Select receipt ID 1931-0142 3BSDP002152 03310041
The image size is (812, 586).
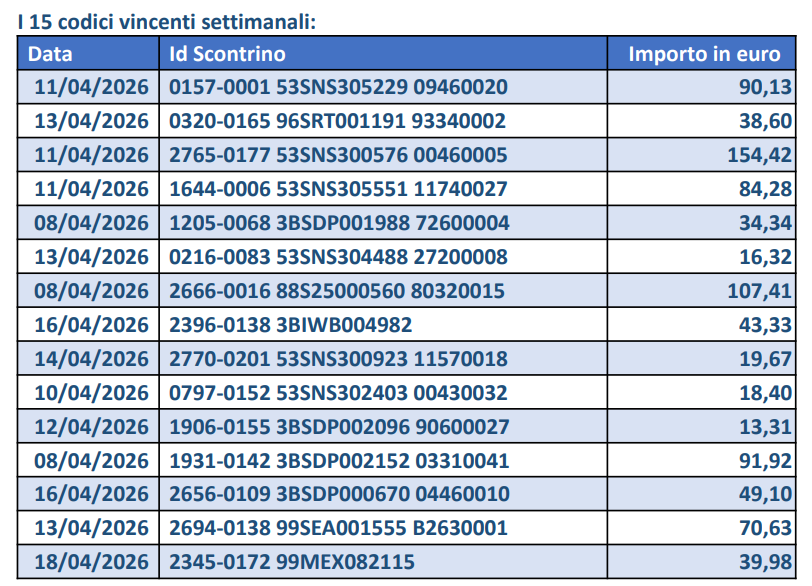340,461
